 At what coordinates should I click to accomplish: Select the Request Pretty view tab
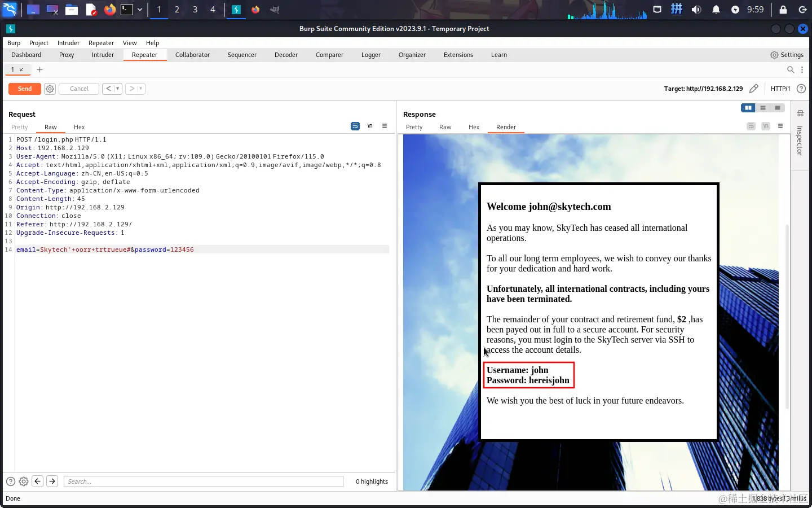[20, 127]
